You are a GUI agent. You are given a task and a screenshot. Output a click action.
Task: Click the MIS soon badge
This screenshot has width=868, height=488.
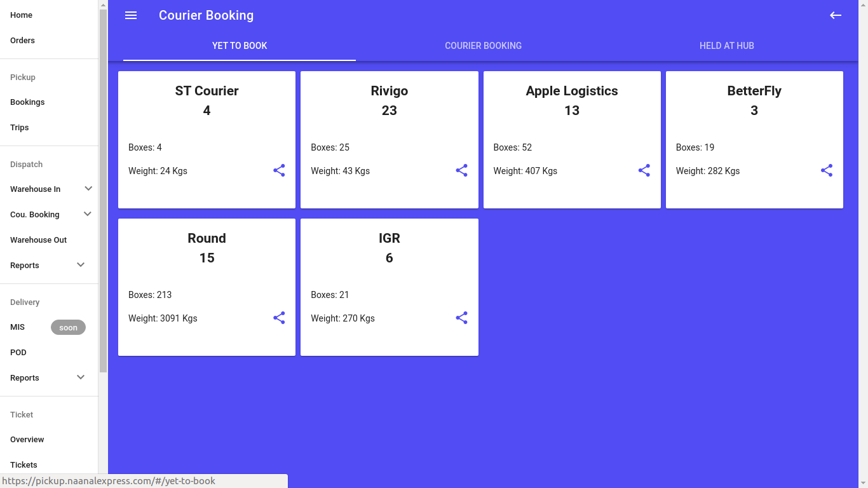click(x=68, y=328)
